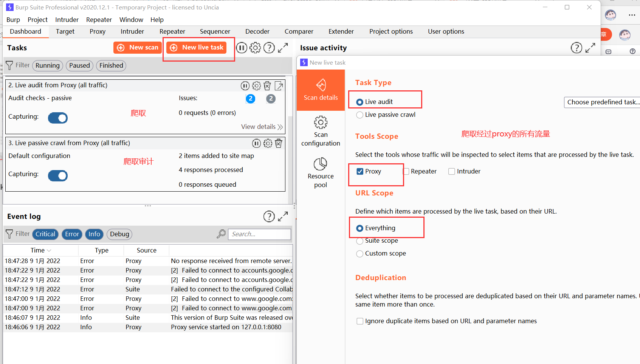The height and width of the screenshot is (364, 640).
Task: Open Tasks panel settings gear
Action: click(256, 48)
